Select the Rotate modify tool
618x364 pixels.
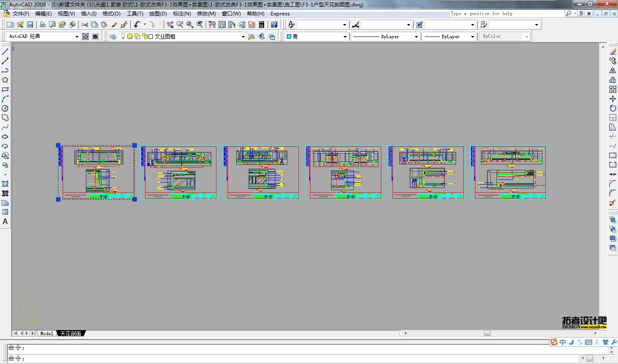(x=613, y=108)
